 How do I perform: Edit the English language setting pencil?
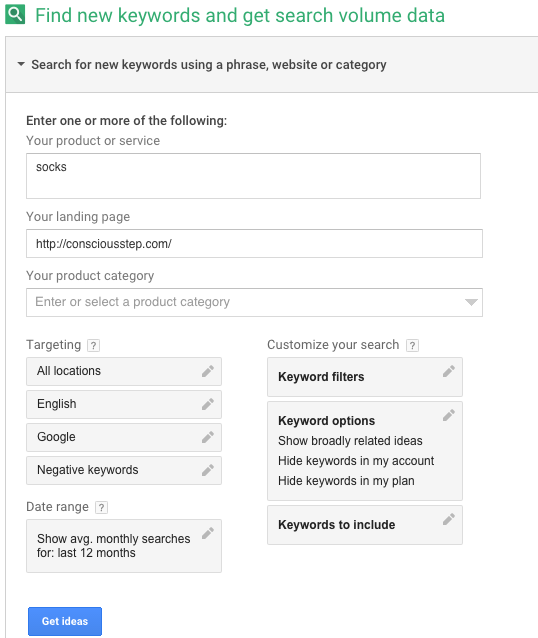[208, 404]
